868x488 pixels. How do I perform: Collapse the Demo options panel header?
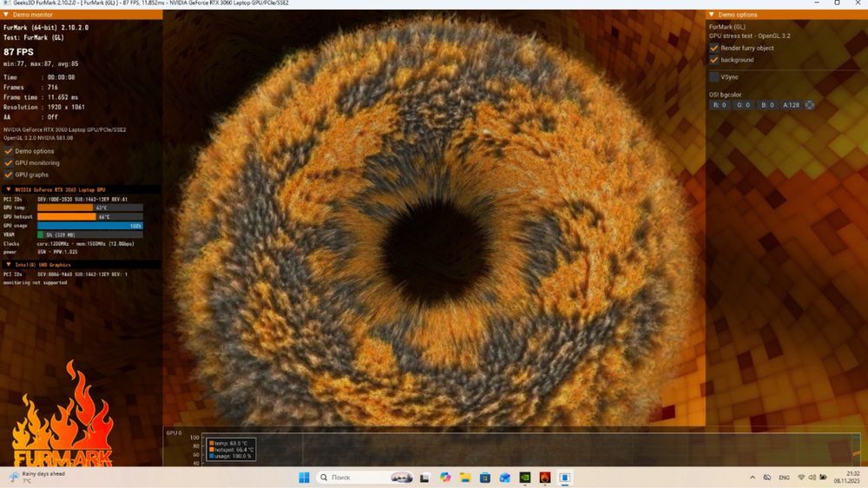pos(712,15)
